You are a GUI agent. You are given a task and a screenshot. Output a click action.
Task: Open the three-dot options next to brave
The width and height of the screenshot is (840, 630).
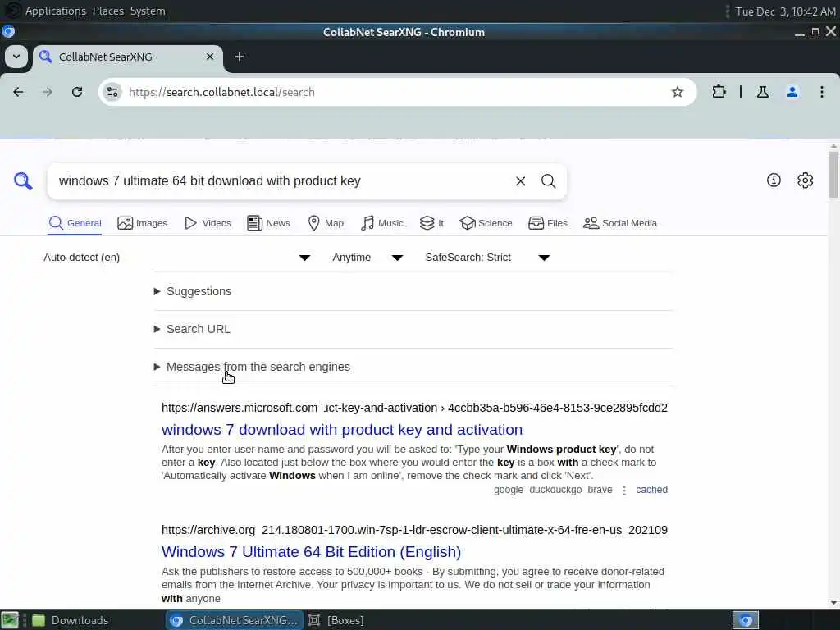[624, 491]
